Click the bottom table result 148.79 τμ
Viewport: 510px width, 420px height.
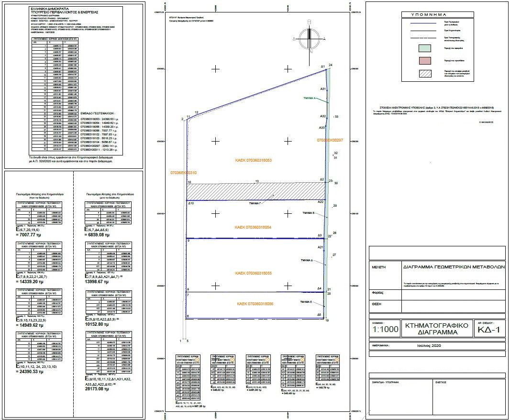click(x=322, y=387)
